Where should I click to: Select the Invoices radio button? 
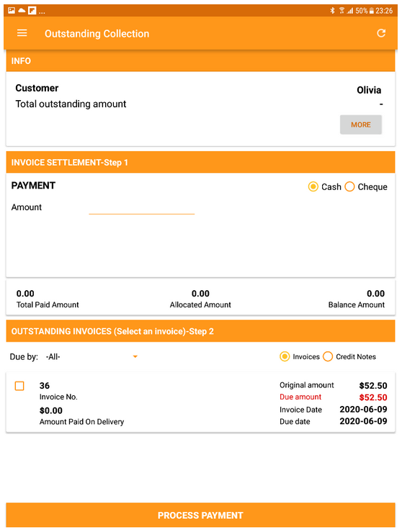[x=300, y=357]
